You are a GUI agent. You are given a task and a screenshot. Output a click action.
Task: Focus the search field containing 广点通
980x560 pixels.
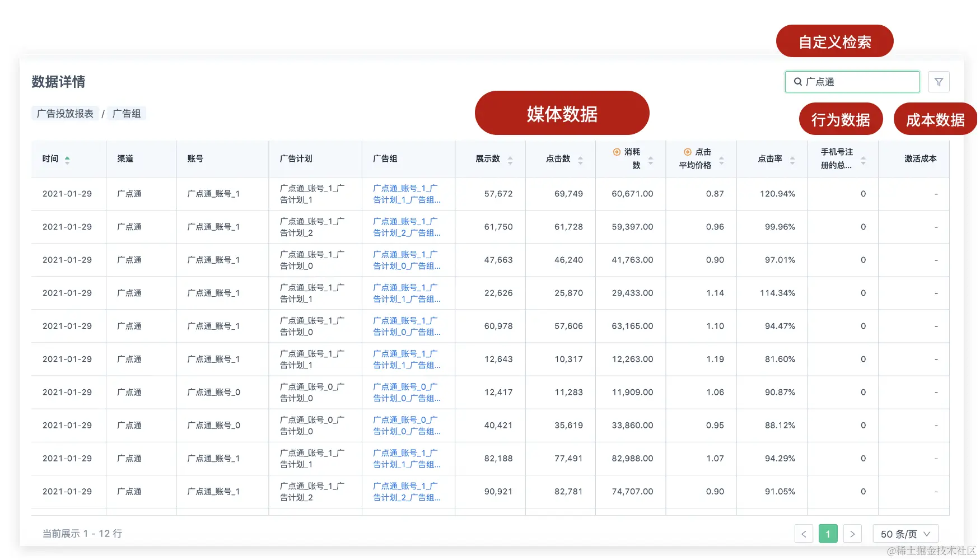pyautogui.click(x=852, y=82)
